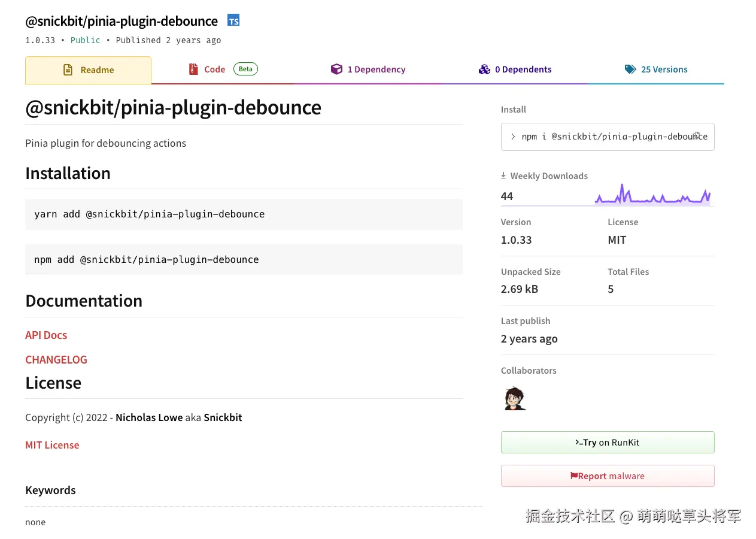This screenshot has width=756, height=539.
Task: Click the dependents graph icon next to 0 Dependents
Action: 484,69
